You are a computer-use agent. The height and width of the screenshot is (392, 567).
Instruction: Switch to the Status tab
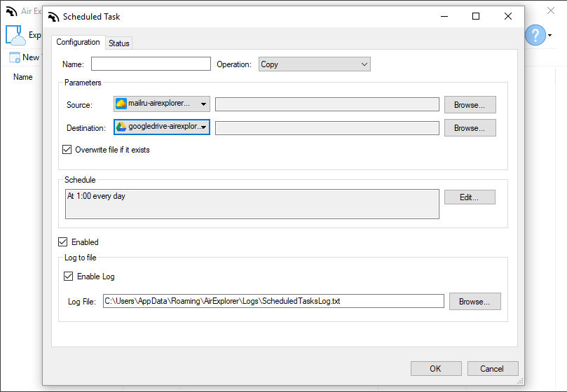pyautogui.click(x=118, y=43)
